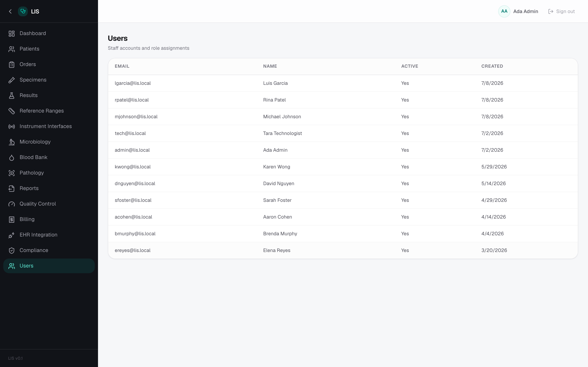Screen dimensions: 588x367
Task: Open Specimens via its pen icon
Action: 11,80
